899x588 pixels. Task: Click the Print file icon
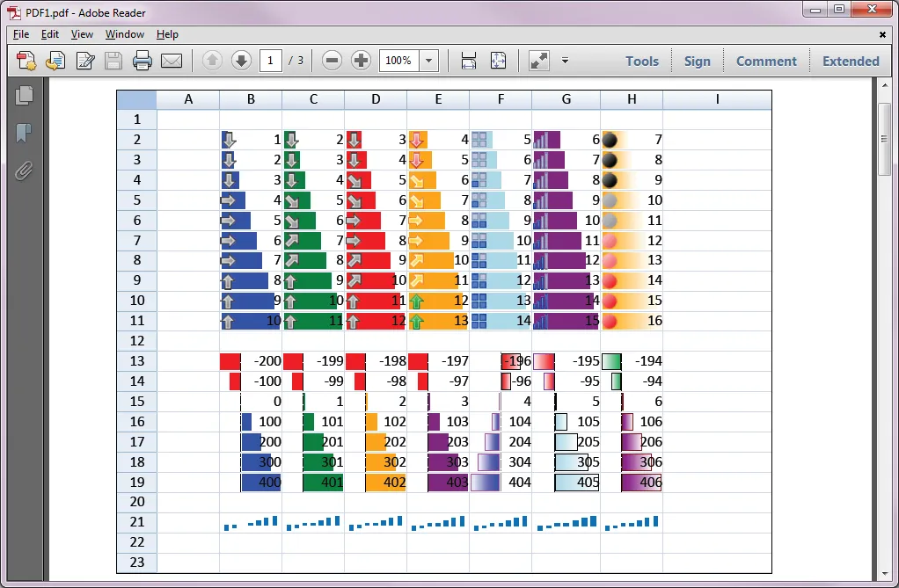coord(143,61)
